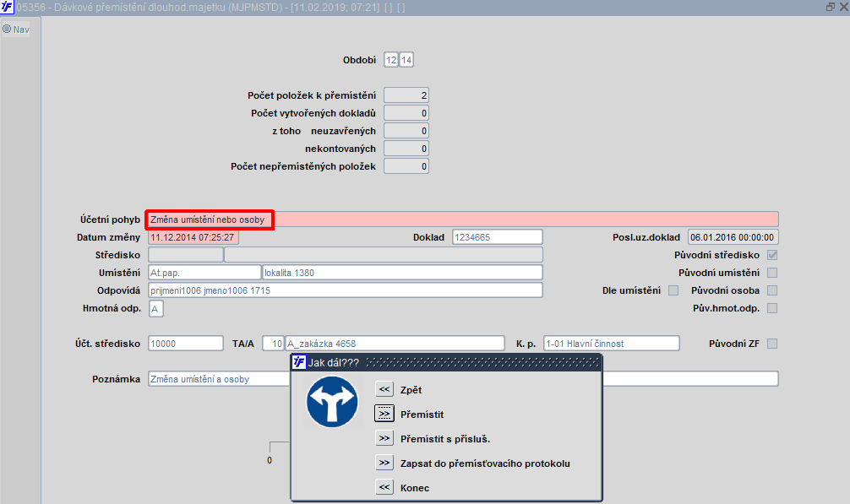Screen dimensions: 850x504
Task: Click the Konec label text
Action: pyautogui.click(x=415, y=488)
